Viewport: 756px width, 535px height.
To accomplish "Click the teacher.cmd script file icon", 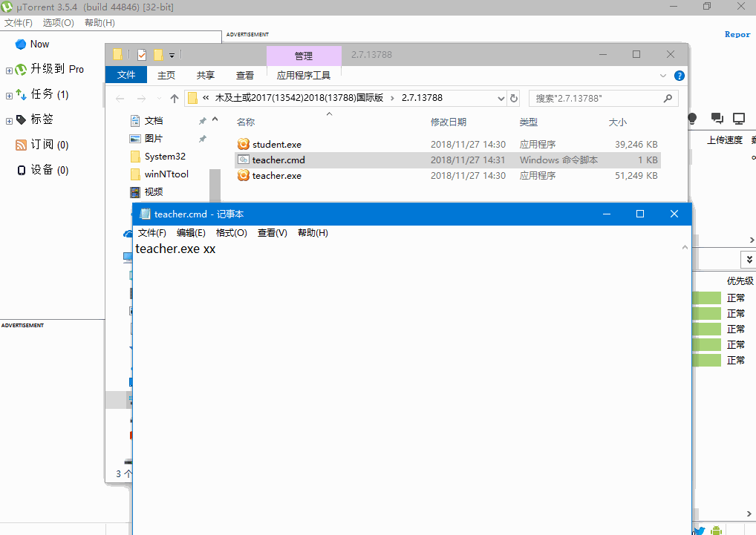I will tap(244, 160).
